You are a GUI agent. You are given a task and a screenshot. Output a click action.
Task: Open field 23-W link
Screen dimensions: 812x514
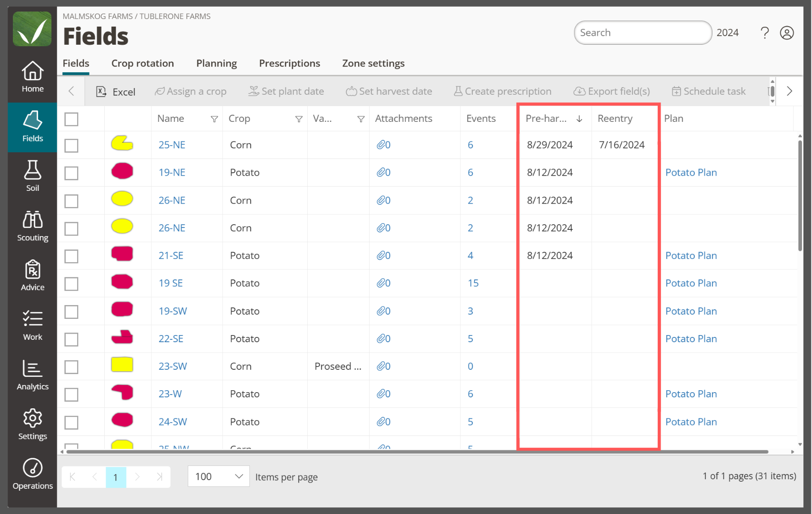click(x=170, y=394)
